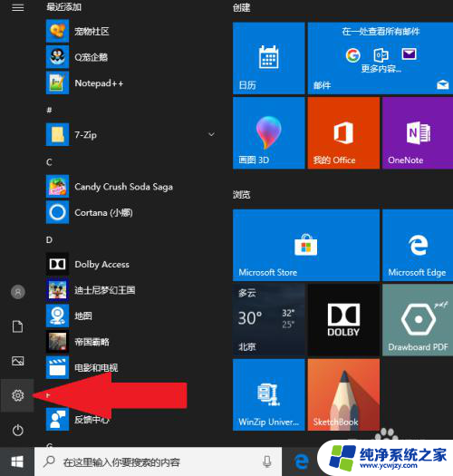Open the 邮件 mail tile
Image resolution: width=453 pixels, height=476 pixels.
coord(381,58)
